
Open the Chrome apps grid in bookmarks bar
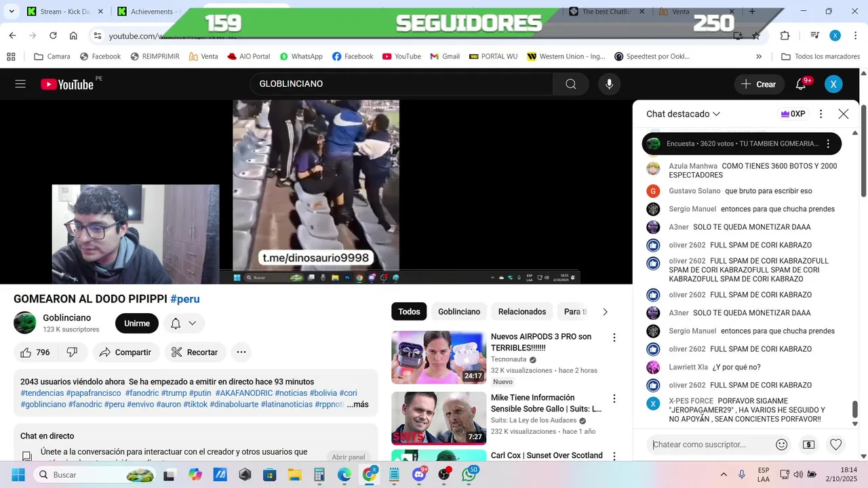tap(11, 56)
